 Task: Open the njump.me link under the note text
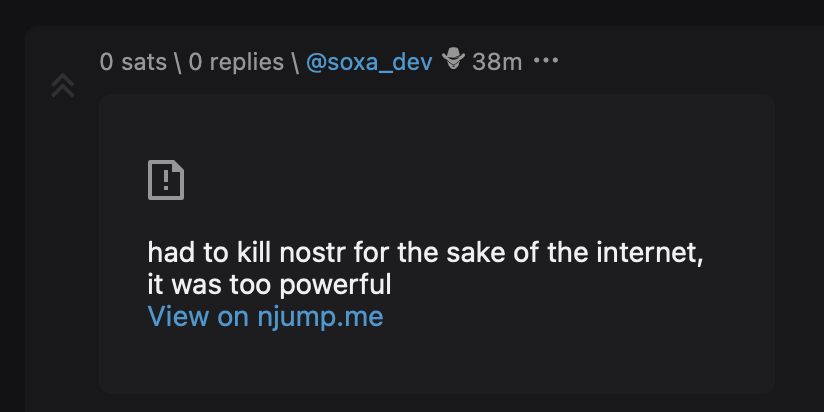pyautogui.click(x=265, y=317)
